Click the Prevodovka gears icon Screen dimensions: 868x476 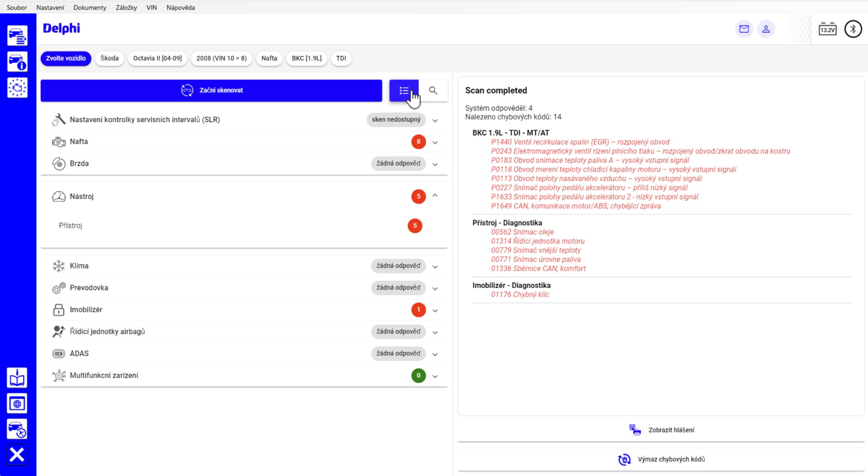tap(59, 288)
